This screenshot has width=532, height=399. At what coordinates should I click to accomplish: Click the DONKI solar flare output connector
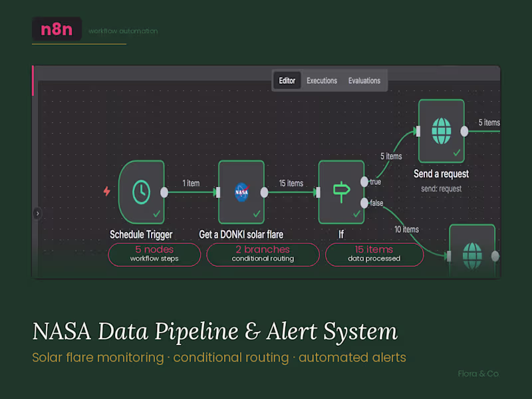click(x=264, y=192)
